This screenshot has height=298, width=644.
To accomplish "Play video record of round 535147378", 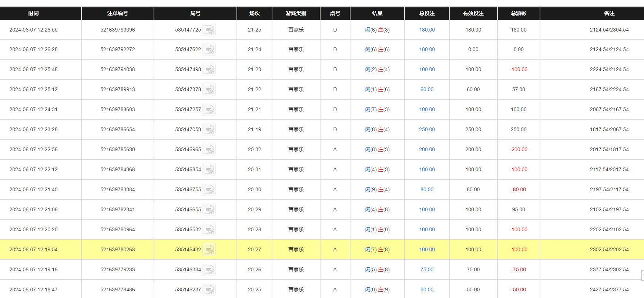I will point(209,90).
